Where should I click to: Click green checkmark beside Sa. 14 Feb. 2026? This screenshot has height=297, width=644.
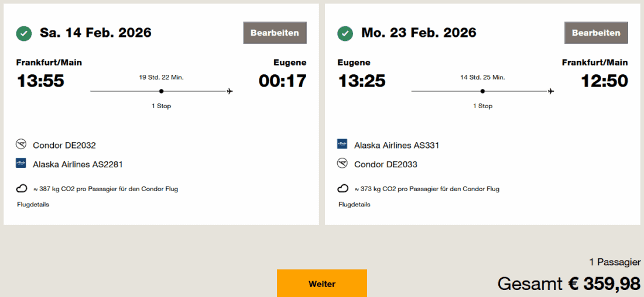(24, 33)
